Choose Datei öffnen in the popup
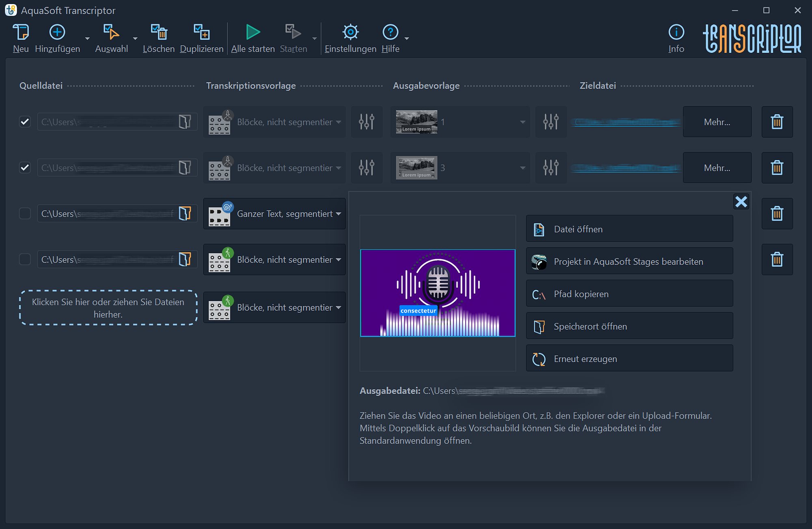Screen dimensions: 812x529 point(629,229)
